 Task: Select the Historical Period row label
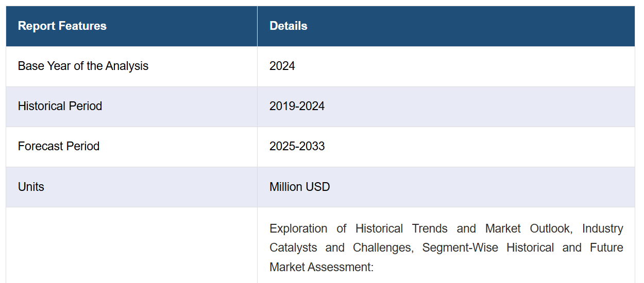coord(60,106)
